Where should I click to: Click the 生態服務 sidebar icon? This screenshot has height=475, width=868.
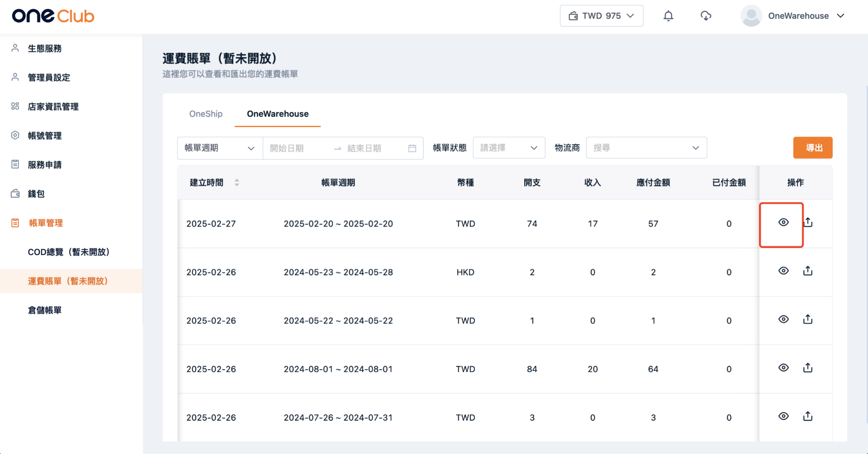pos(15,48)
